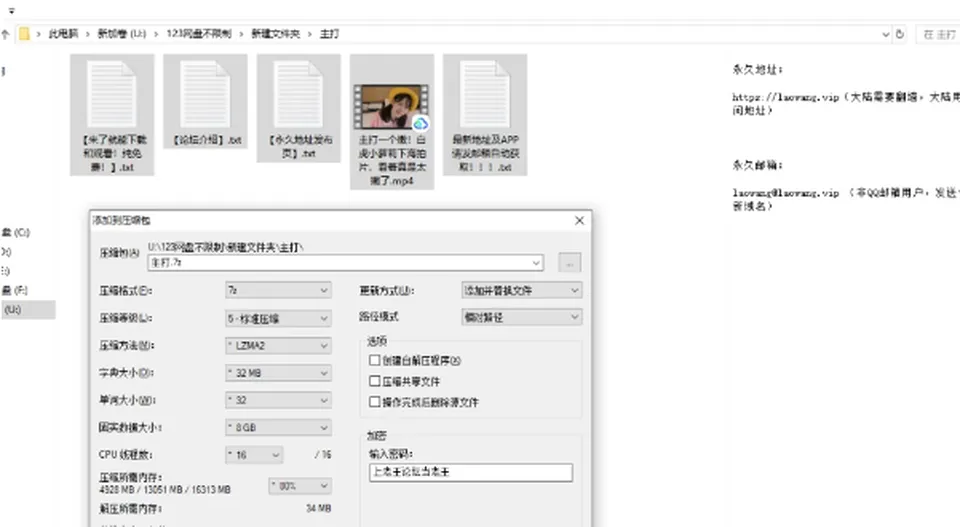Screen dimensions: 960x527
Task: Click the folder icon in the address bar
Action: [x=24, y=34]
